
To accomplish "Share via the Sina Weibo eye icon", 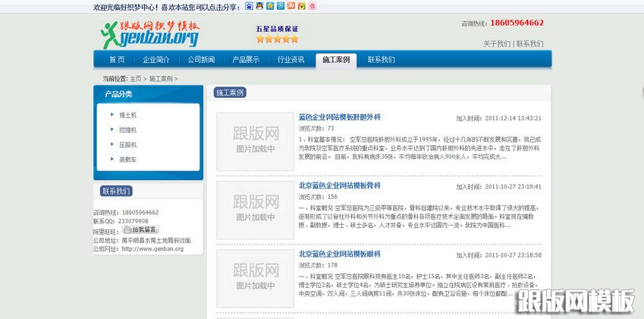I will click(302, 6).
